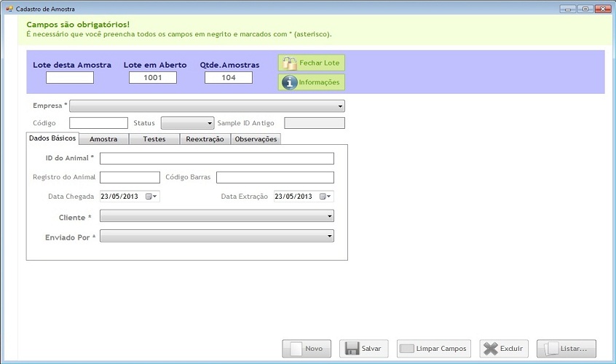Image resolution: width=616 pixels, height=364 pixels.
Task: Open the Observações tab
Action: point(256,139)
